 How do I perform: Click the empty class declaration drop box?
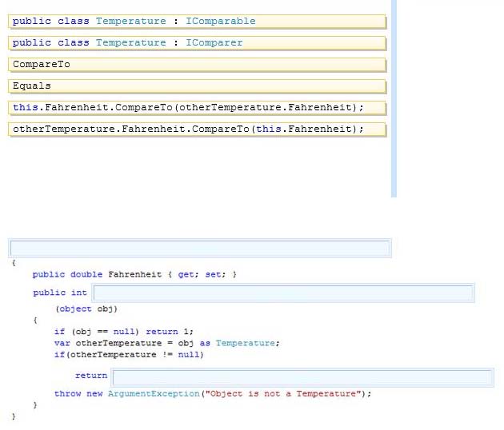point(200,248)
